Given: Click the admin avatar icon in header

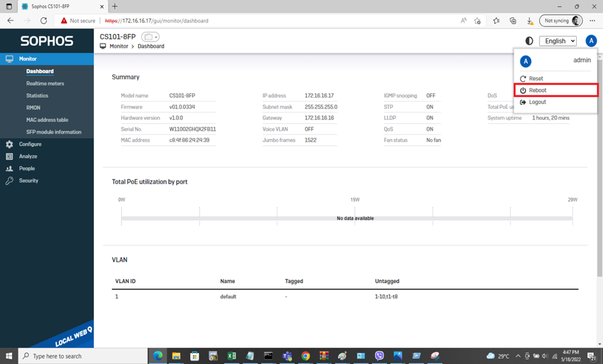Looking at the screenshot, I should click(x=591, y=41).
